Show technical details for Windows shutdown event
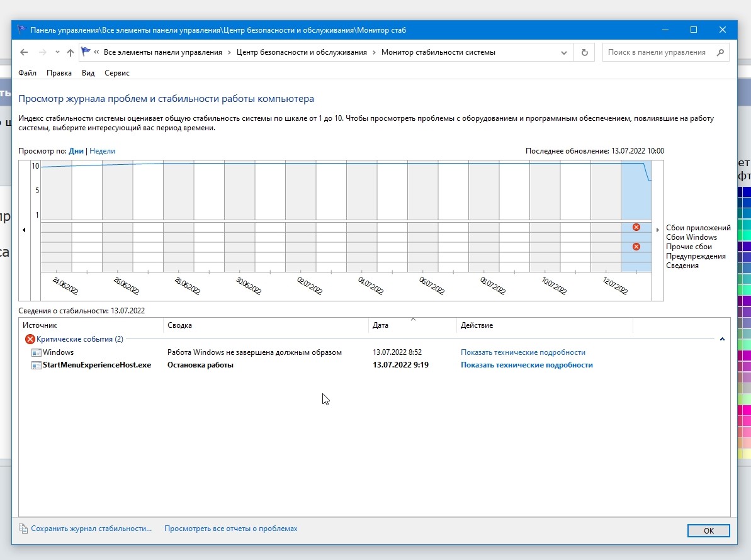 pos(523,352)
